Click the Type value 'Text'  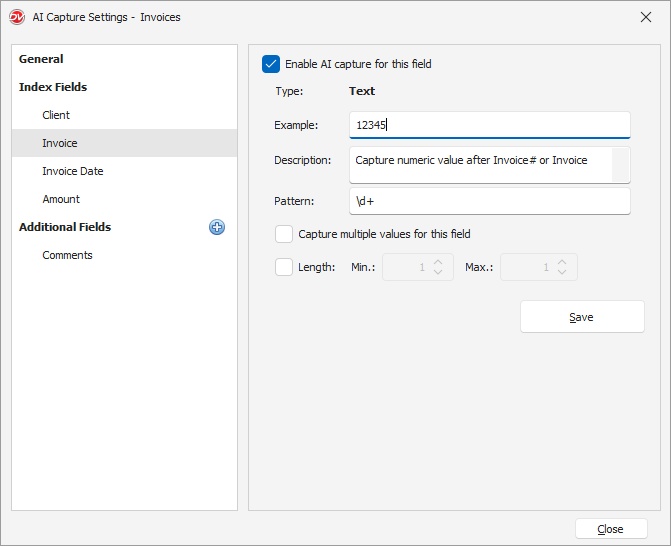click(x=362, y=91)
